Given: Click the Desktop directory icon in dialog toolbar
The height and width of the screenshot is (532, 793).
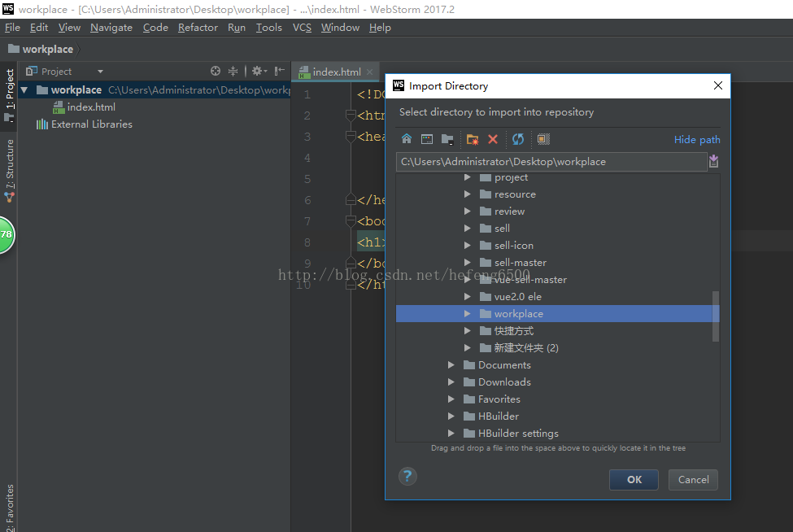Looking at the screenshot, I should pyautogui.click(x=427, y=139).
